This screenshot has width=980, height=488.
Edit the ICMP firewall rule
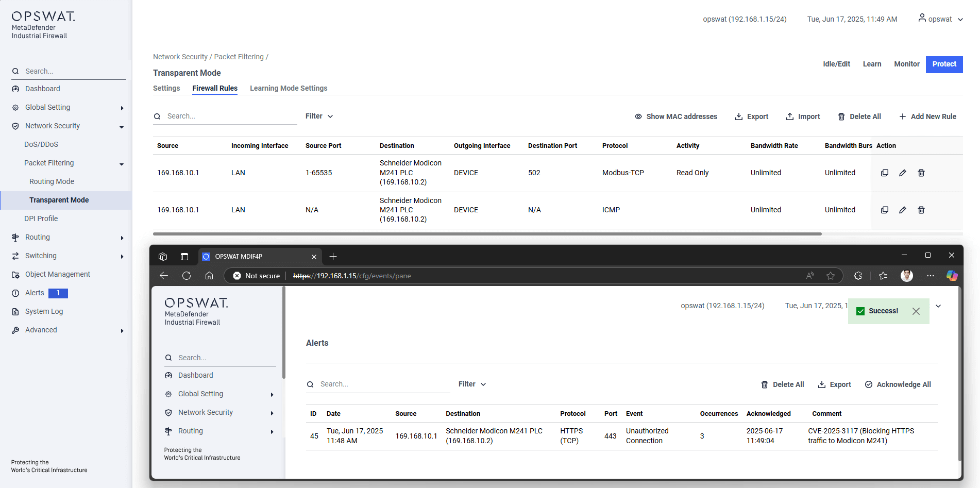click(x=903, y=210)
